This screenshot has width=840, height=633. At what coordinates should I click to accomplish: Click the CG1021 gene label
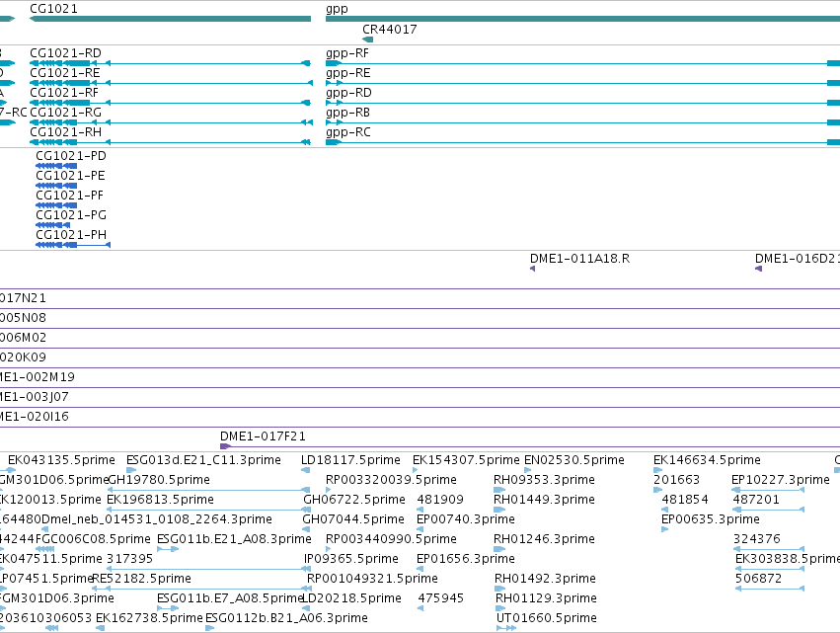point(53,9)
